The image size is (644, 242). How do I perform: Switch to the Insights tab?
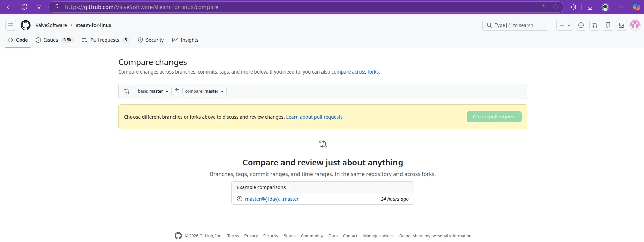185,40
